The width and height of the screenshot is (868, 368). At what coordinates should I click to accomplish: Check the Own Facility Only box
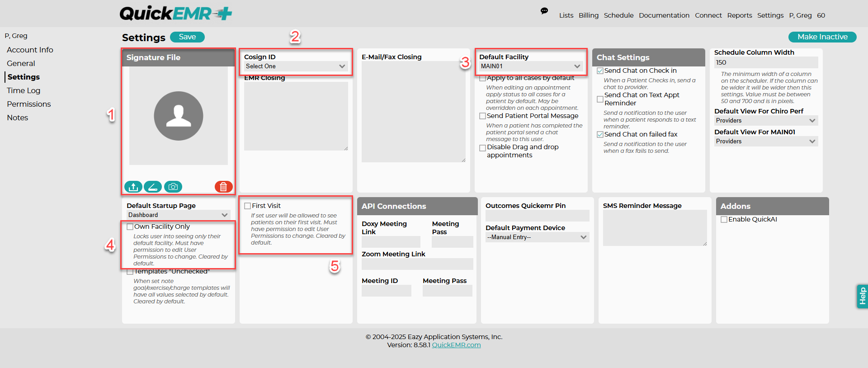(130, 227)
